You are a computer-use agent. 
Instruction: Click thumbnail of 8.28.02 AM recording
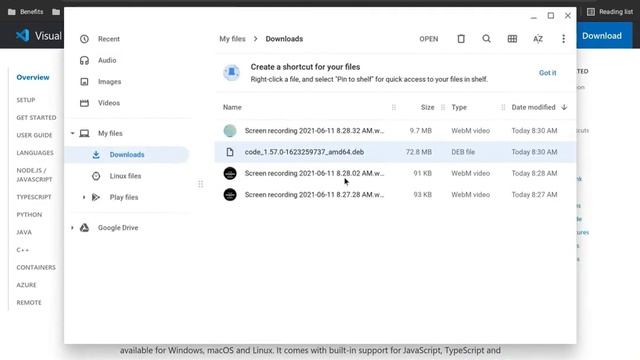(x=230, y=173)
